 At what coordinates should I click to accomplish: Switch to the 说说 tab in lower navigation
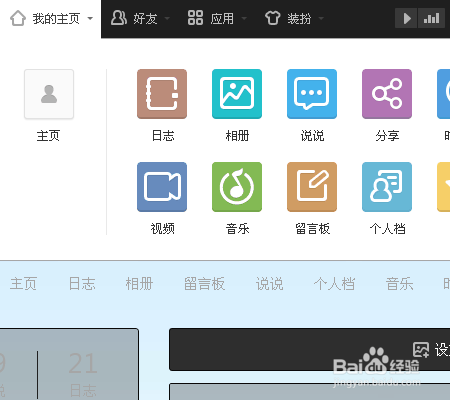pos(270,284)
